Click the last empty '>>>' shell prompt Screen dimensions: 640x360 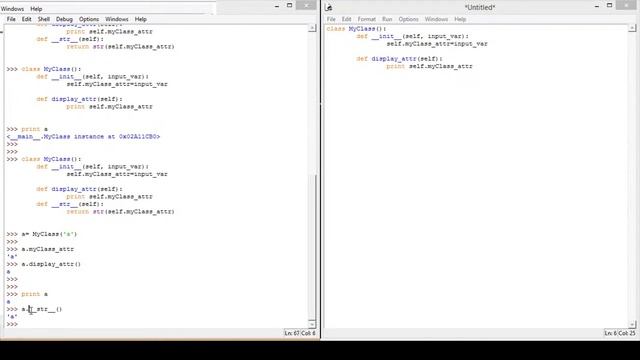[12, 324]
